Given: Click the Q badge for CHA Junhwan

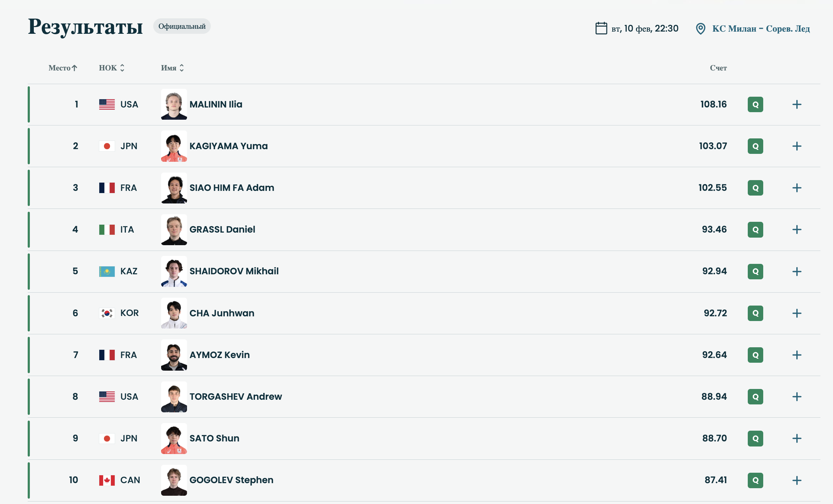Looking at the screenshot, I should 755,313.
